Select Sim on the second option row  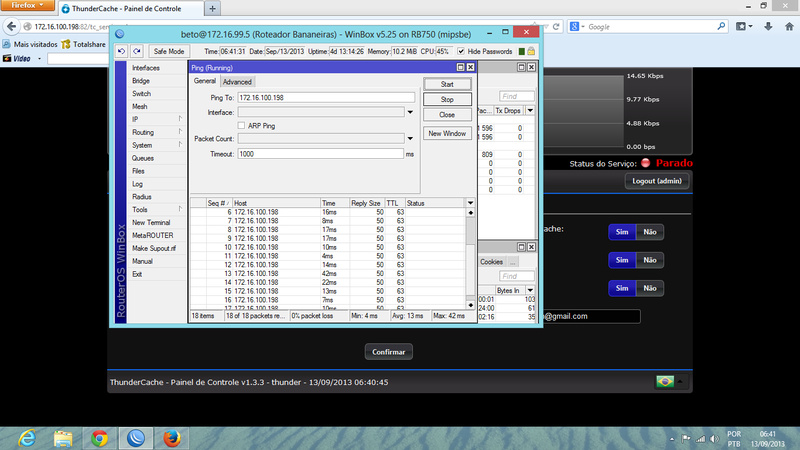point(622,260)
